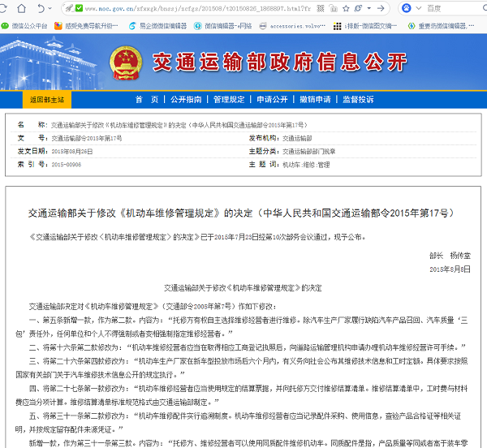Open the address bar dropdown arrow

(x=369, y=8)
